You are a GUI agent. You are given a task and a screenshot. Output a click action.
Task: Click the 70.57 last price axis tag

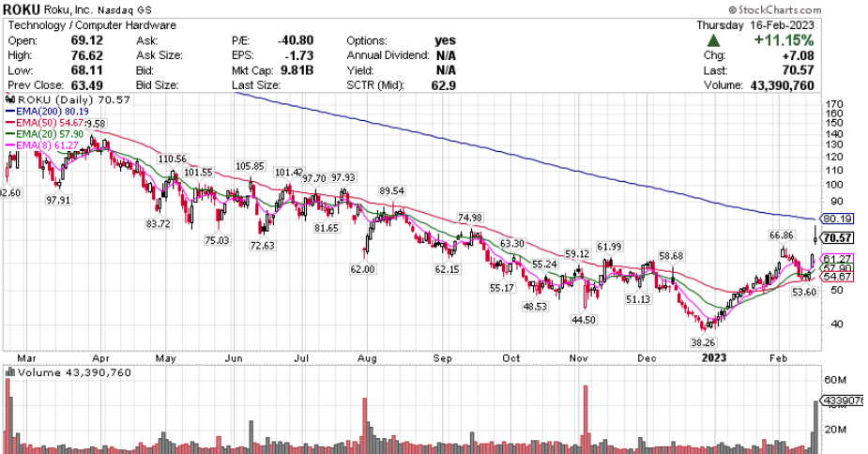pyautogui.click(x=837, y=238)
